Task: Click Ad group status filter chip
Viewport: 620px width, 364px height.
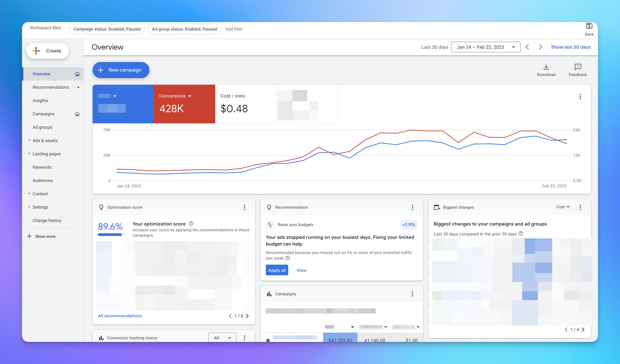Action: 184,29
